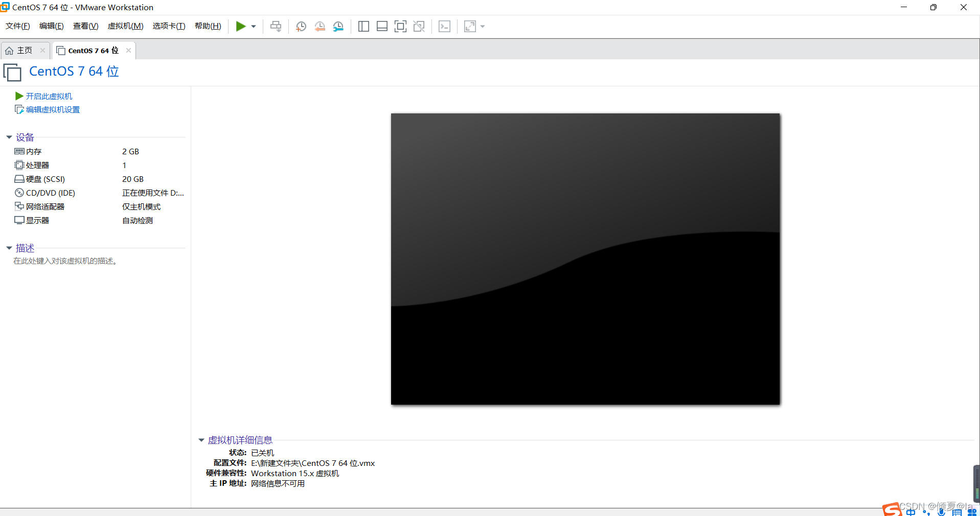This screenshot has width=980, height=516.
Task: Click the 自动检测 display value
Action: (x=138, y=220)
